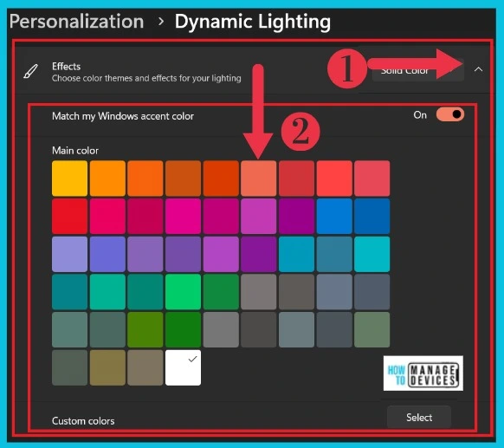Choose bright magenta swatch, fourth in second row

point(183,217)
